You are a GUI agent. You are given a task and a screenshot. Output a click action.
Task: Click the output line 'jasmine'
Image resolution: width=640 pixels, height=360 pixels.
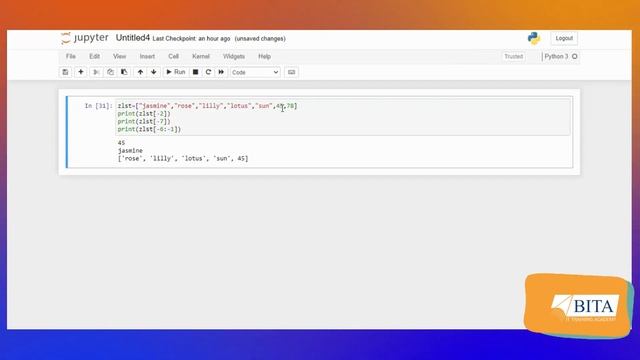pos(130,151)
